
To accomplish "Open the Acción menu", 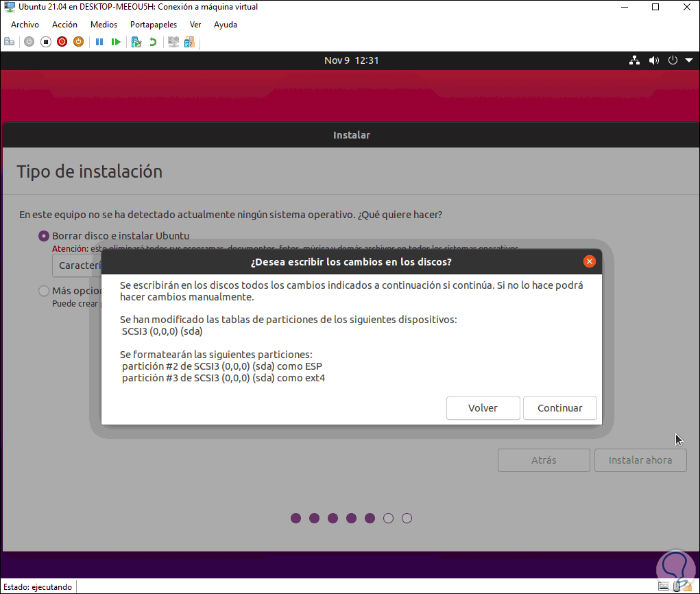I will (x=64, y=25).
